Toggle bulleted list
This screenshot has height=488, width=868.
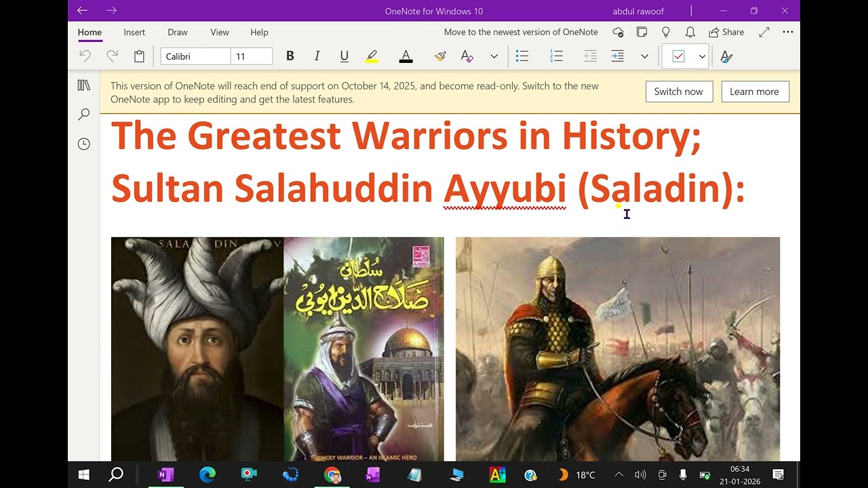[522, 56]
